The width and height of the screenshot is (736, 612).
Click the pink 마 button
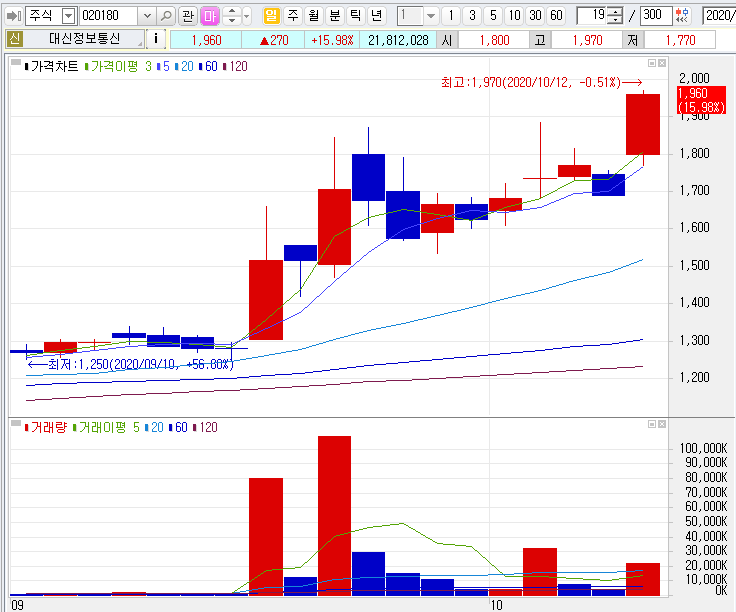click(209, 16)
